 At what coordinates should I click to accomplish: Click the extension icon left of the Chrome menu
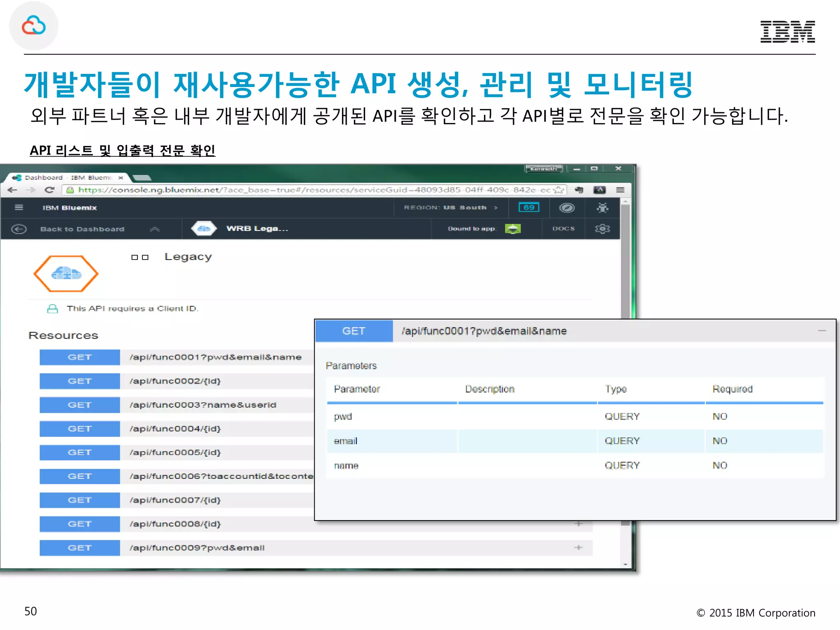600,190
